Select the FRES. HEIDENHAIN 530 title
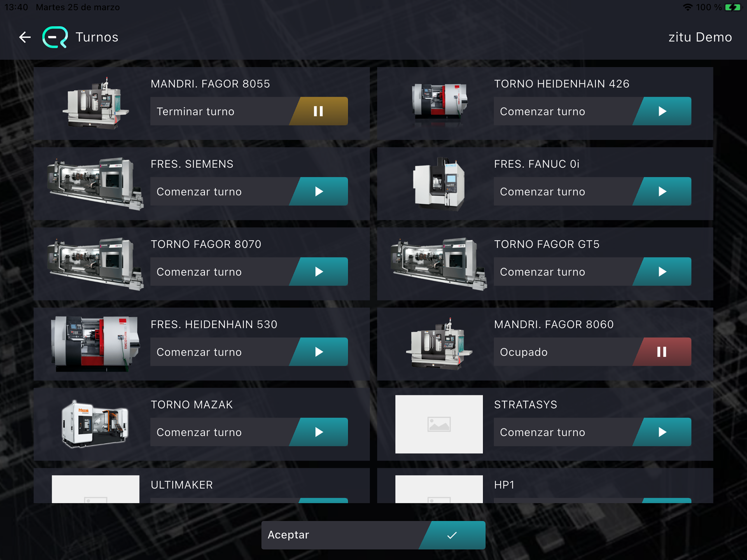This screenshot has height=560, width=747. tap(214, 324)
